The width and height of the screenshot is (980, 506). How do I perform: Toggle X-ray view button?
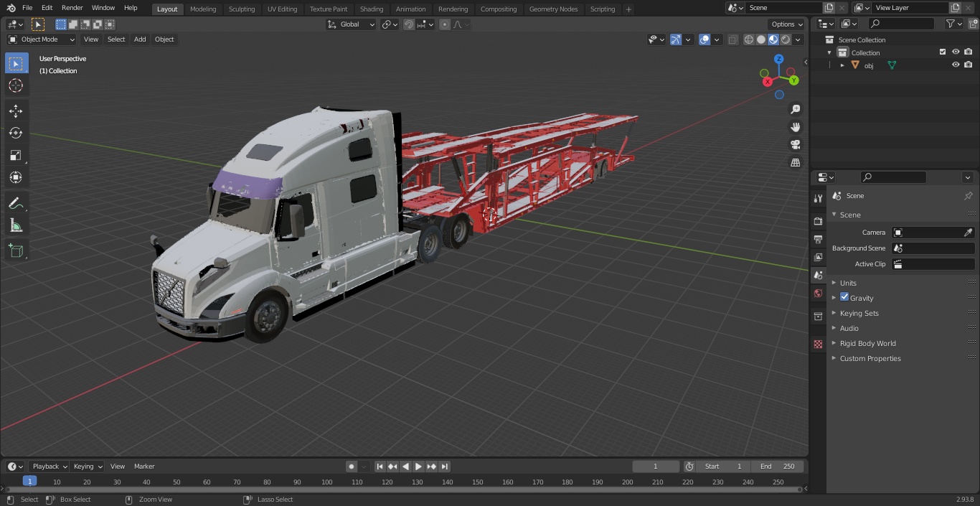tap(732, 39)
